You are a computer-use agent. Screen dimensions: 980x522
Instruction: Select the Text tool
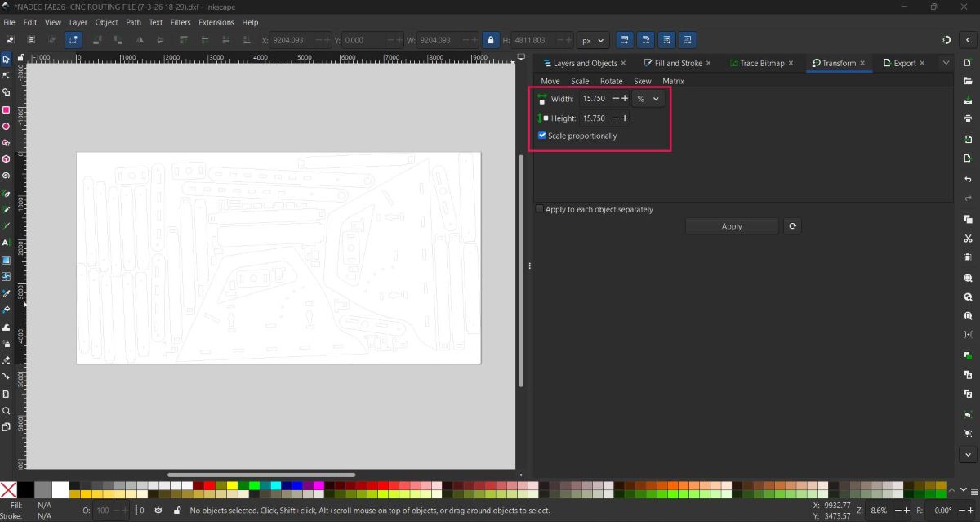(x=7, y=243)
